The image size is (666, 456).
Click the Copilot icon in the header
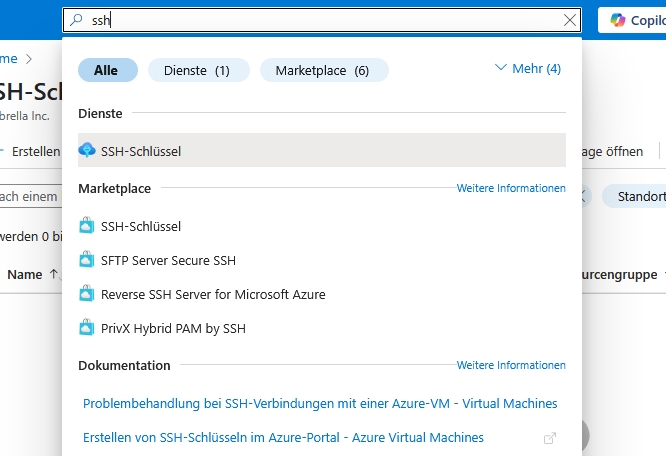(x=617, y=20)
